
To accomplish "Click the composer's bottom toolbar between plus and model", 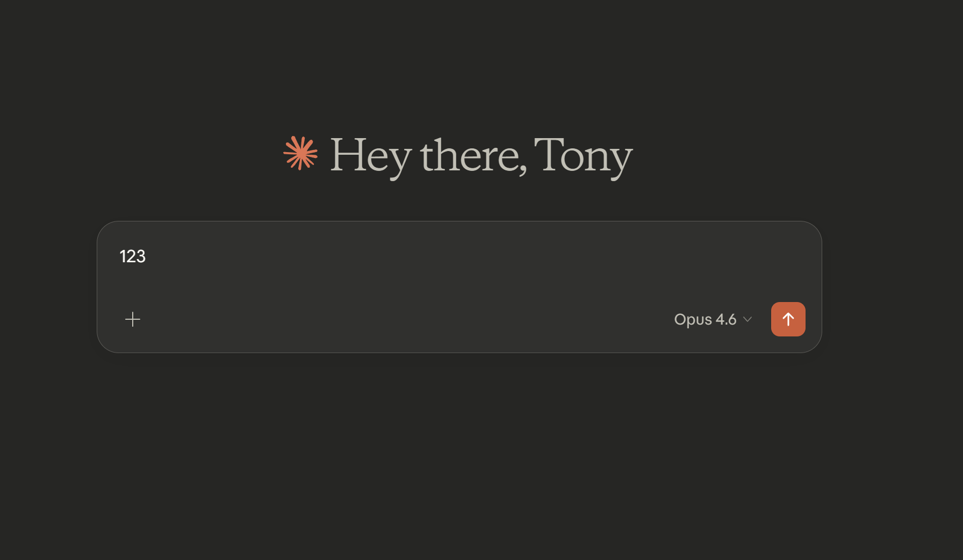I will tap(403, 319).
